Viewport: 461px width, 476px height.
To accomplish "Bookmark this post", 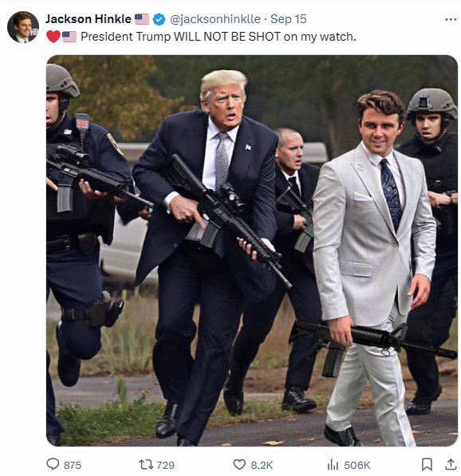I will coord(427,465).
